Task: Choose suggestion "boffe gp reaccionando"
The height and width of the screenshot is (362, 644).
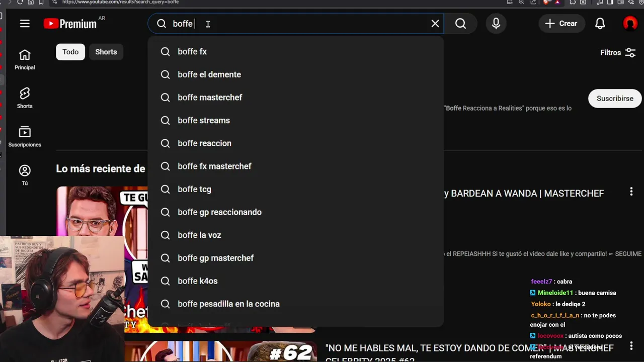Action: point(296,212)
